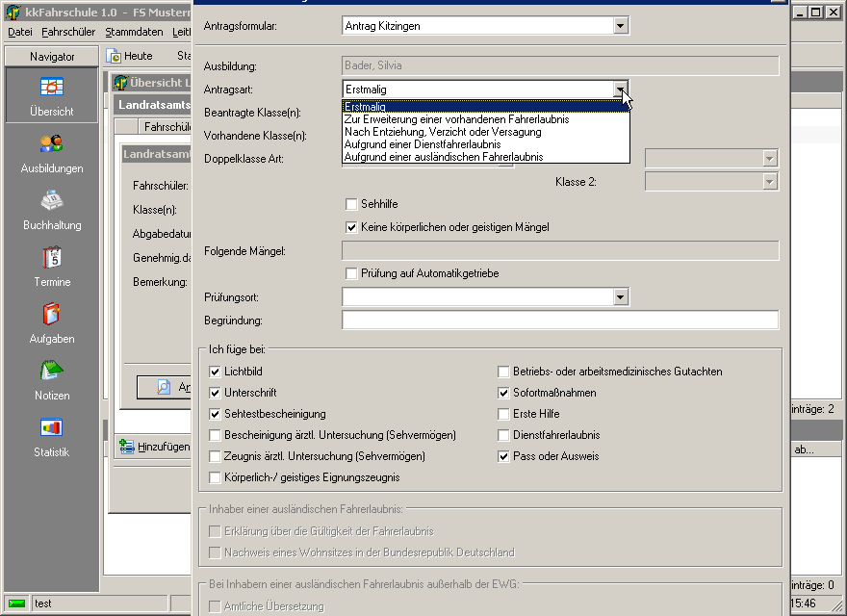Click the kkFahrschule title bar app icon

click(x=13, y=12)
